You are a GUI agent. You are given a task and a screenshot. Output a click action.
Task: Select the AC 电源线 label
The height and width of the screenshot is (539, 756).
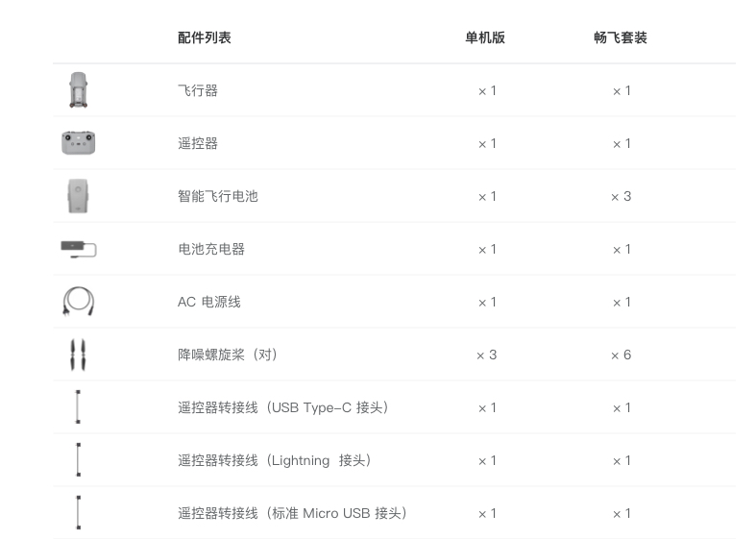pos(209,302)
